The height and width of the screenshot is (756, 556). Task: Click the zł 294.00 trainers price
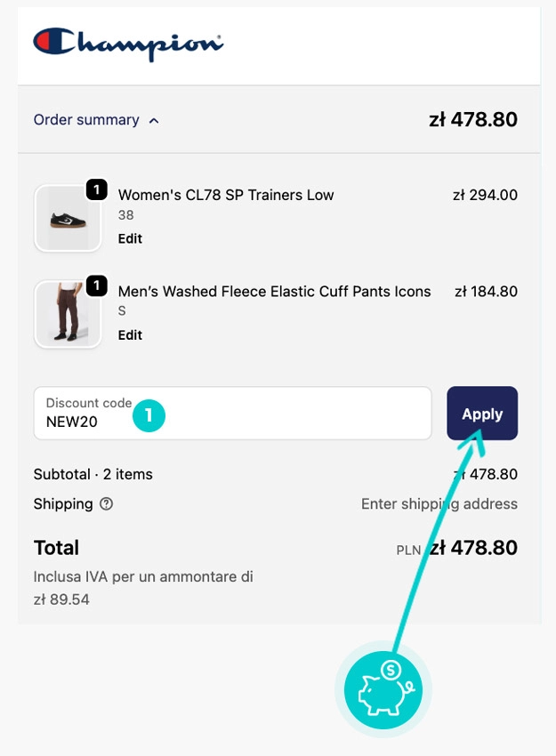pyautogui.click(x=485, y=195)
